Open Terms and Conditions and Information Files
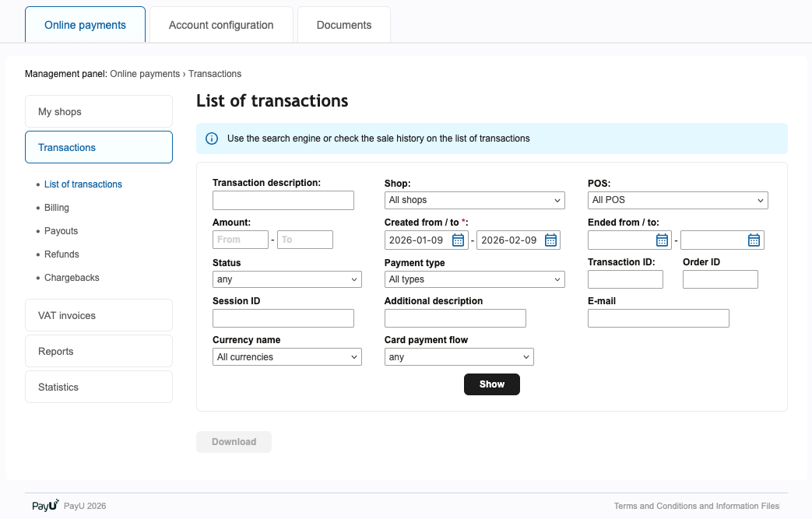Image resolution: width=812 pixels, height=519 pixels. 696,506
